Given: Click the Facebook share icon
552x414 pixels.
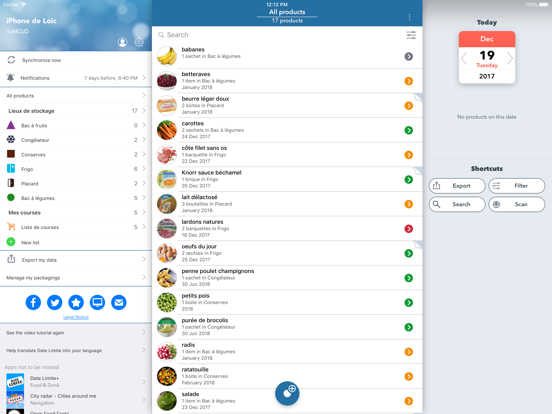Looking at the screenshot, I should coord(33,302).
